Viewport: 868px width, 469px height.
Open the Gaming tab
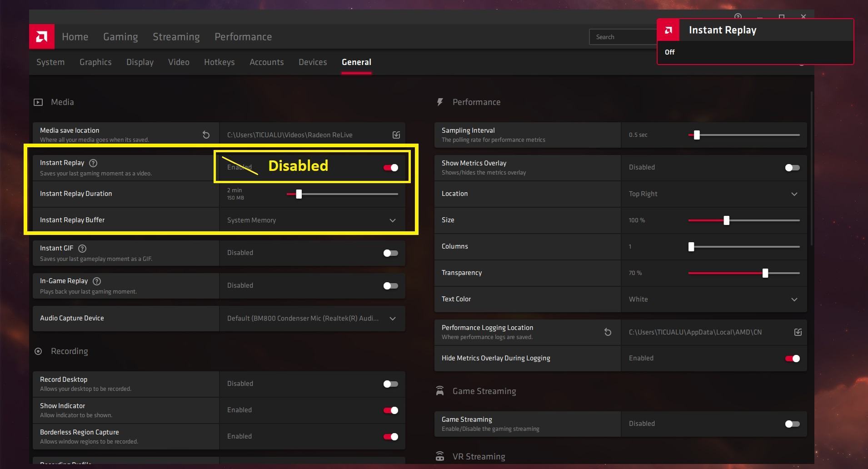point(120,37)
